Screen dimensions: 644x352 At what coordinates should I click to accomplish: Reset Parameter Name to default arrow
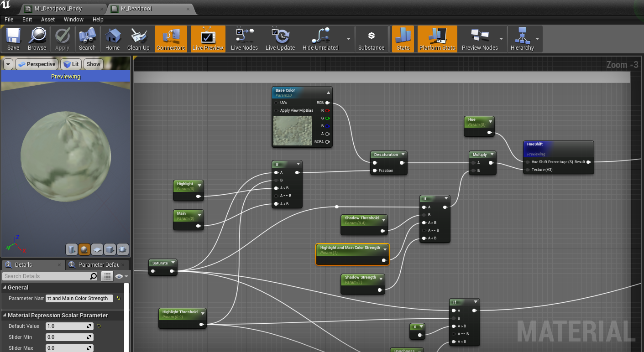point(119,298)
